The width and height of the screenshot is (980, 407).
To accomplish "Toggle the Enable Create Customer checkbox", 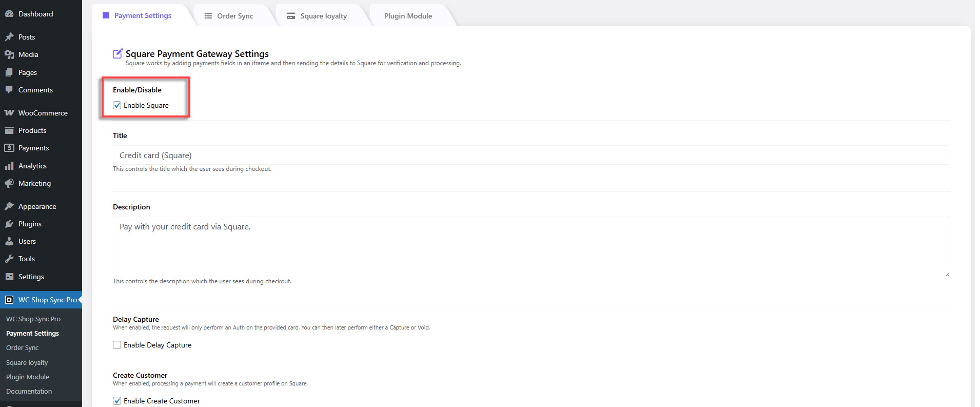I will click(117, 401).
